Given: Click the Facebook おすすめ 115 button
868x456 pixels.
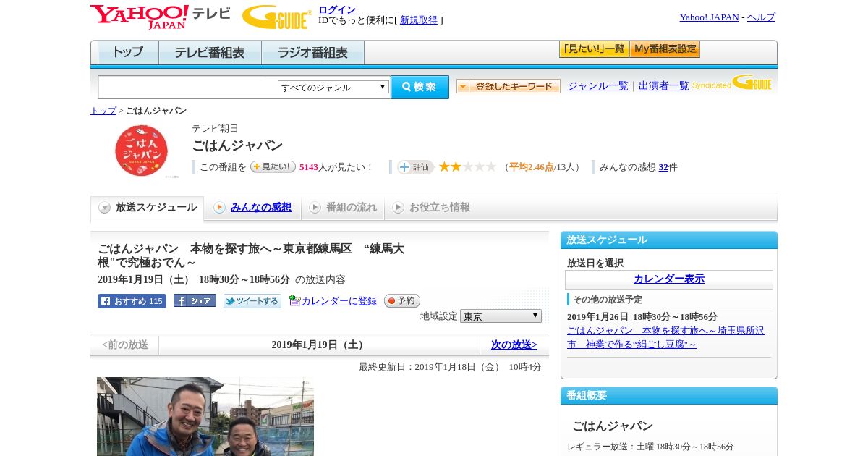Looking at the screenshot, I should point(132,301).
